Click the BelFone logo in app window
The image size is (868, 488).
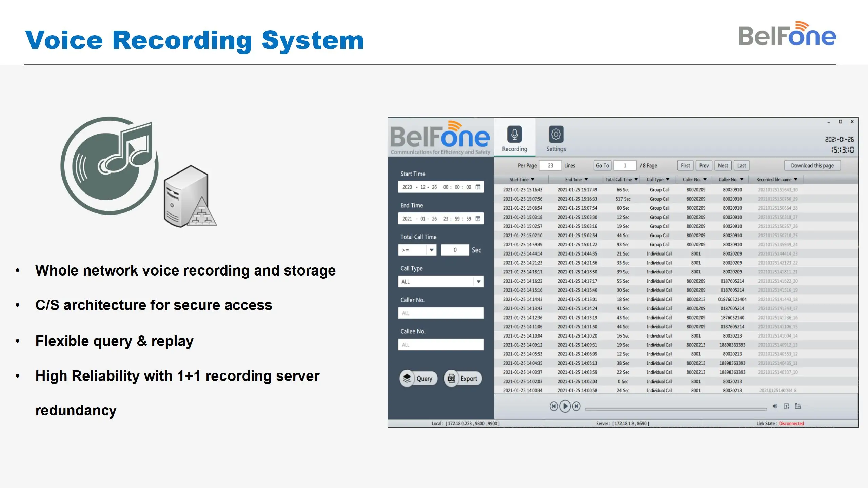coord(440,137)
